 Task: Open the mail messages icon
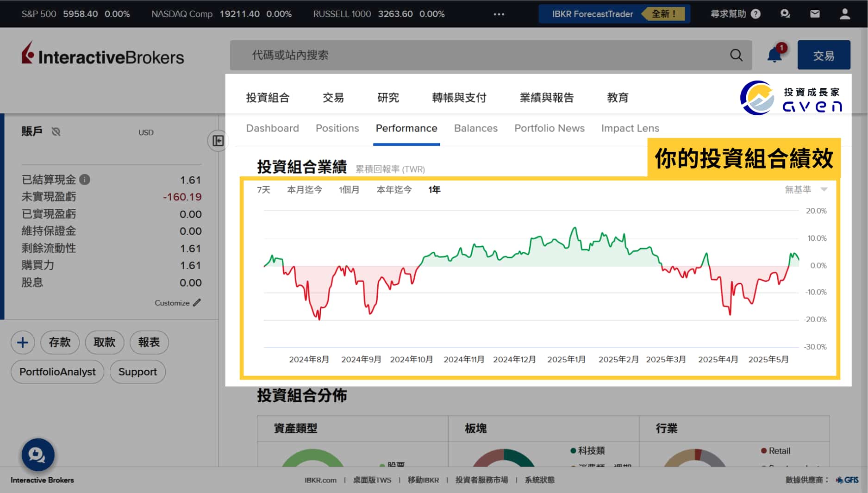tap(815, 14)
